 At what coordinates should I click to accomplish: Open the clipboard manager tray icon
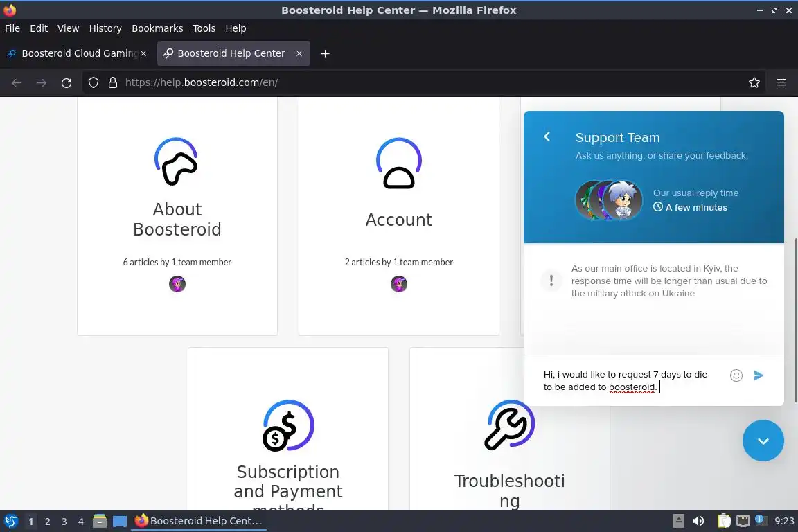click(724, 521)
